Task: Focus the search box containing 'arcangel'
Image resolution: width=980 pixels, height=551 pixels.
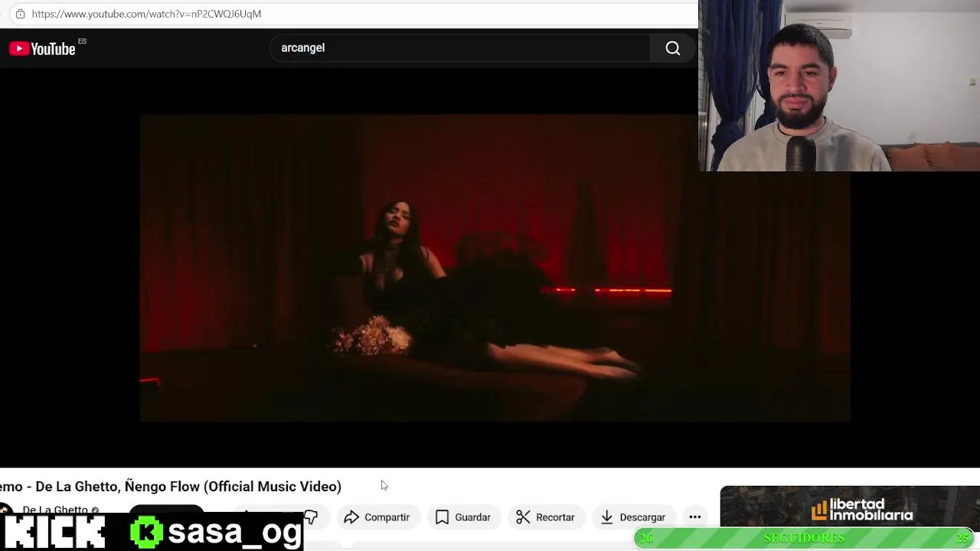Action: (459, 48)
